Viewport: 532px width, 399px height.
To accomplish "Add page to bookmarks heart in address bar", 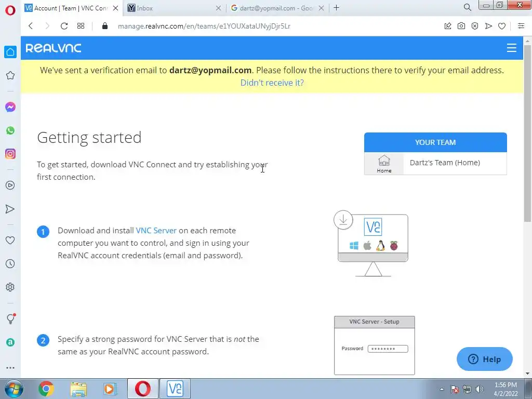I will (502, 26).
